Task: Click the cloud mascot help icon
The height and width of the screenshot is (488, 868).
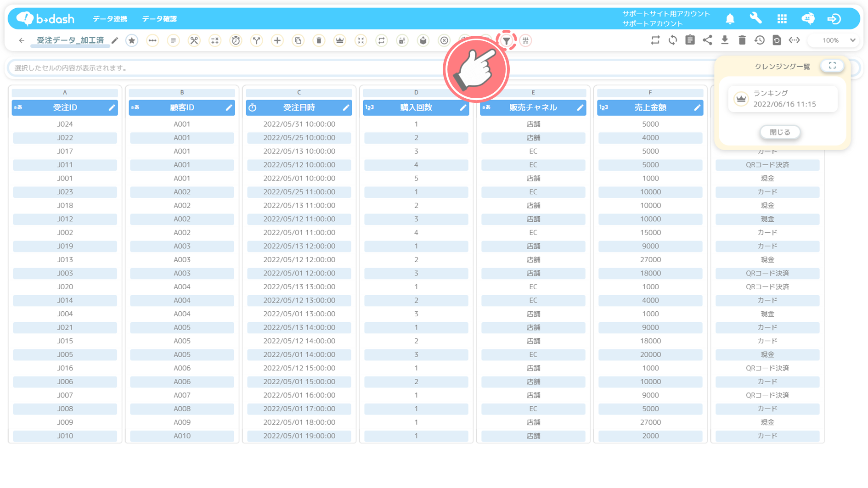Action: pos(808,18)
